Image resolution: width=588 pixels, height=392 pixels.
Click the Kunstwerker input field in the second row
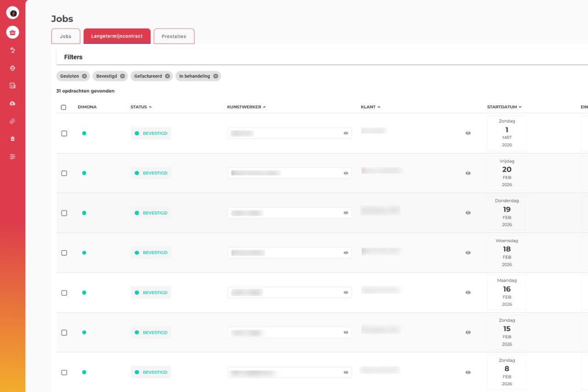click(x=285, y=173)
